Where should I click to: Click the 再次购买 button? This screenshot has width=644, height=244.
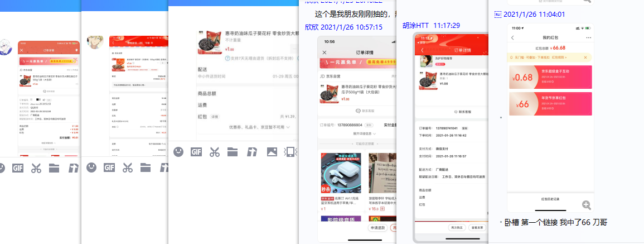pos(457,228)
